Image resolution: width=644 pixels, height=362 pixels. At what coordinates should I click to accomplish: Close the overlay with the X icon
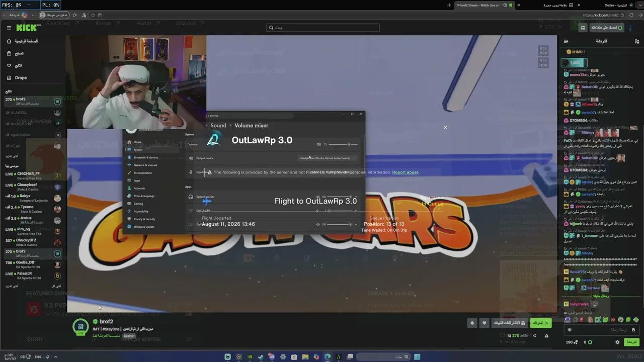tap(445, 128)
